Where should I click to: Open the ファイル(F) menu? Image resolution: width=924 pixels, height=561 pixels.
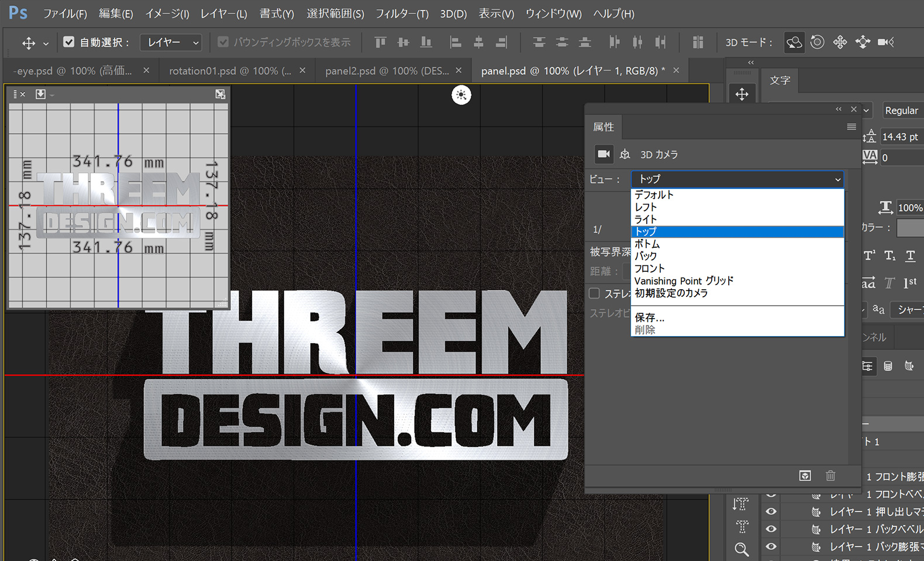pyautogui.click(x=65, y=13)
